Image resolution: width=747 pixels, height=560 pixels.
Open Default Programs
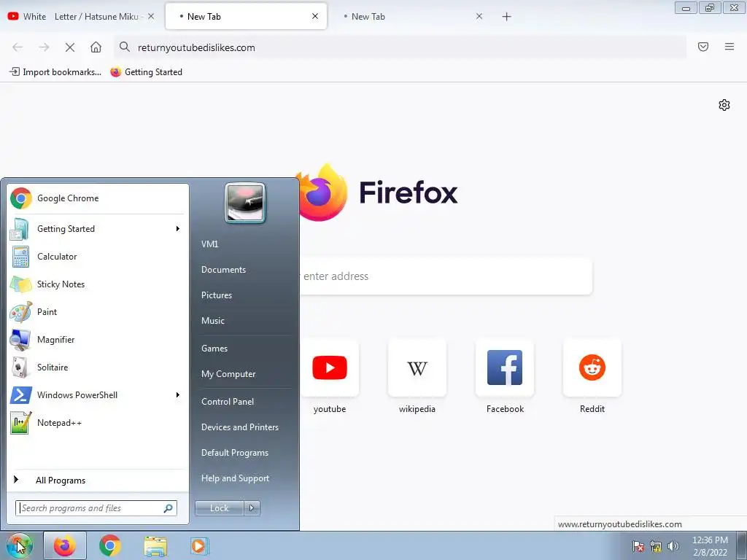(234, 453)
